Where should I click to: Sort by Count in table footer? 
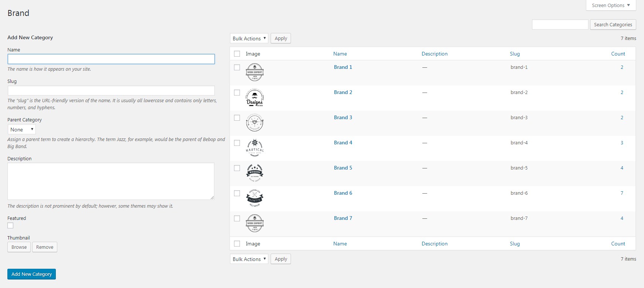point(618,244)
